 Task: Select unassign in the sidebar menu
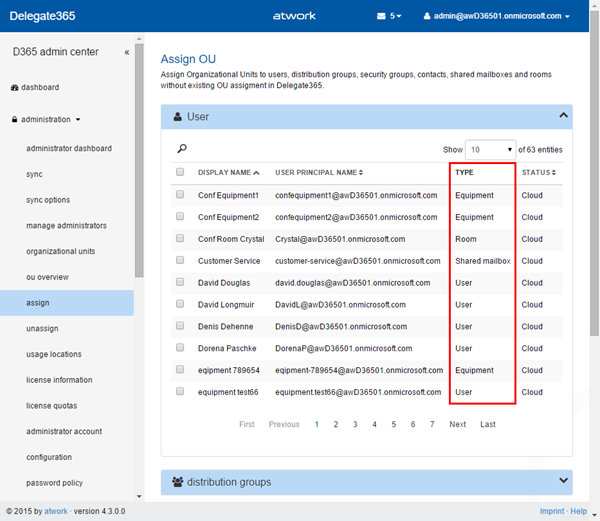coord(42,329)
